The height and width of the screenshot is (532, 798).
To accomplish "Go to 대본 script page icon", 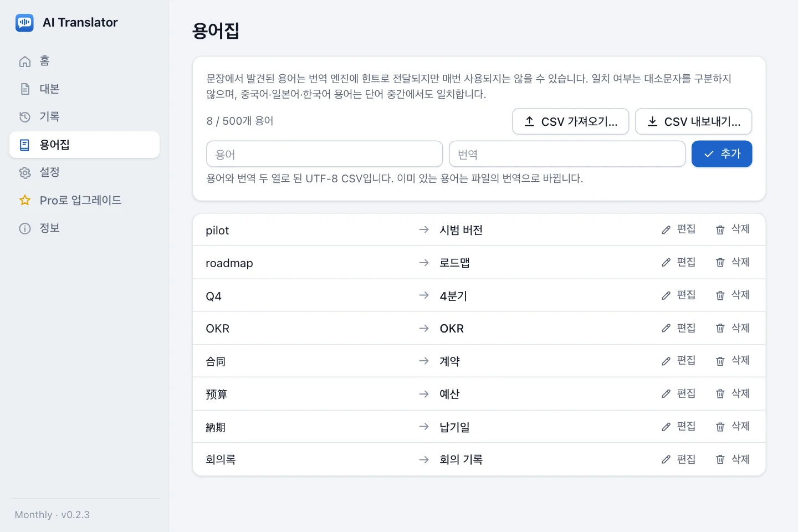I will tap(25, 89).
